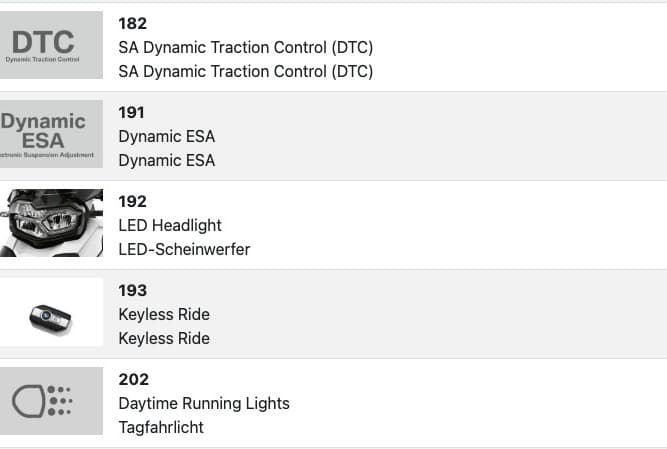Click the daytime running lights lamp icon

coord(51,401)
